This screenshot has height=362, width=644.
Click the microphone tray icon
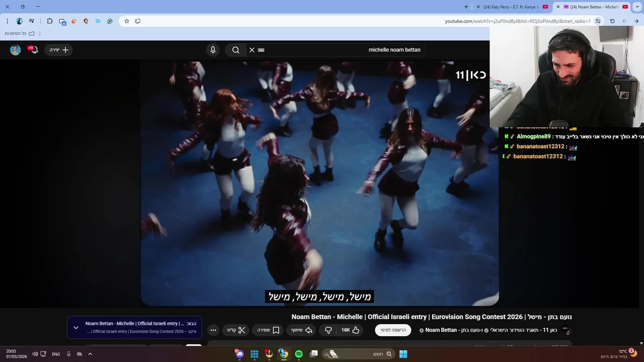coord(69,354)
